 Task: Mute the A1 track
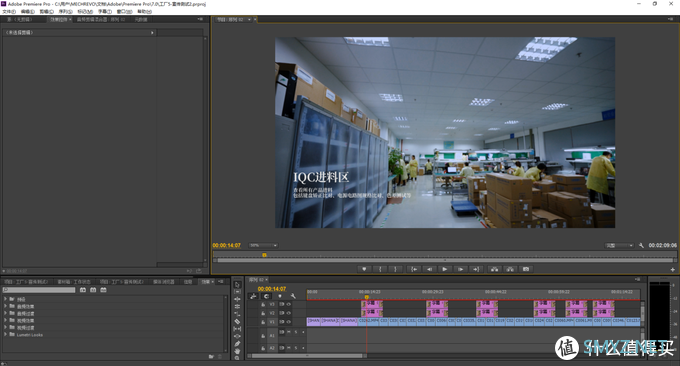click(x=289, y=332)
